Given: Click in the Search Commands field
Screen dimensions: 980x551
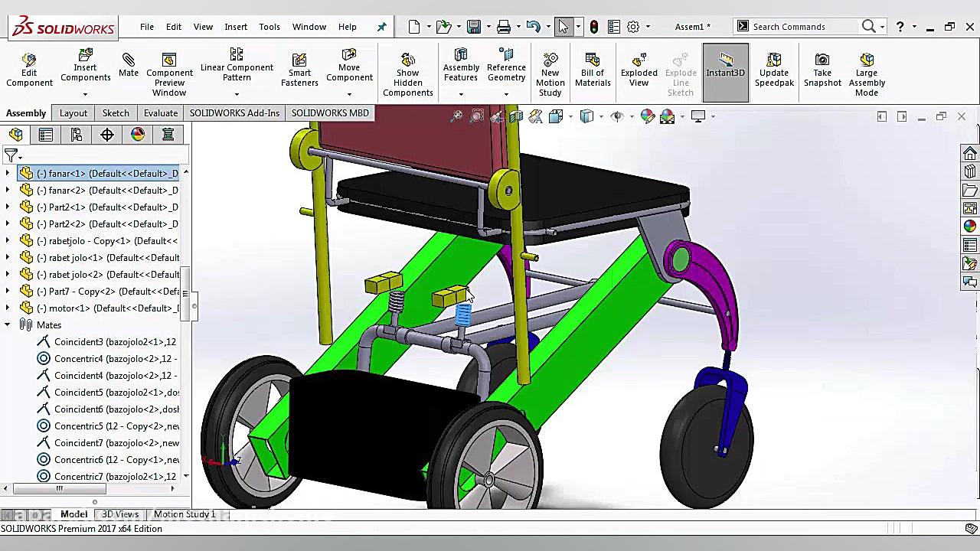Looking at the screenshot, I should point(804,27).
